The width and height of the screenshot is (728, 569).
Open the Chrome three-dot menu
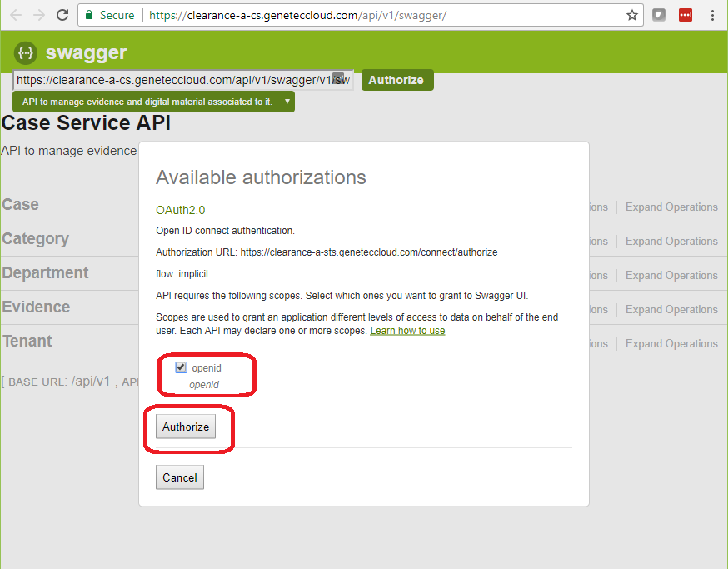coord(712,15)
